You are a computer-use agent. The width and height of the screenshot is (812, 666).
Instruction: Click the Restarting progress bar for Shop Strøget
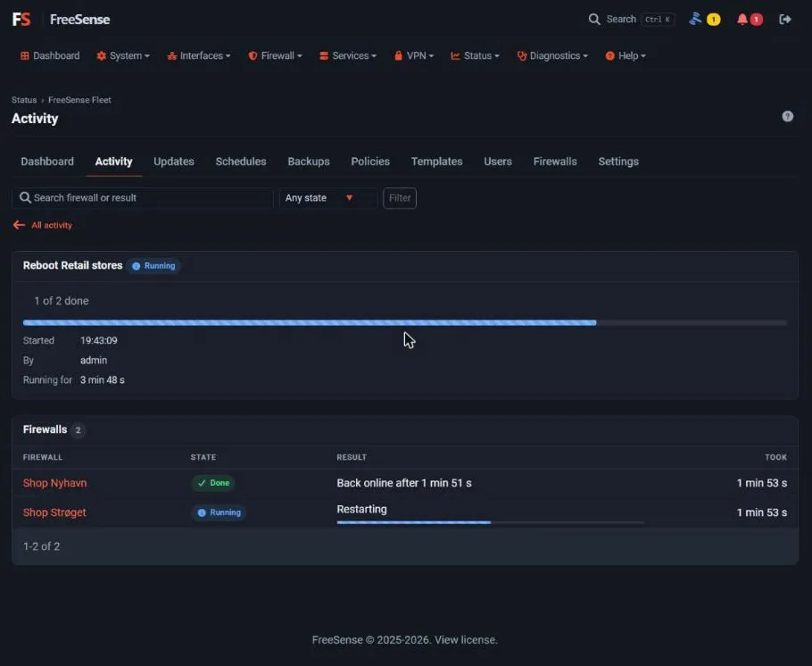pyautogui.click(x=491, y=522)
